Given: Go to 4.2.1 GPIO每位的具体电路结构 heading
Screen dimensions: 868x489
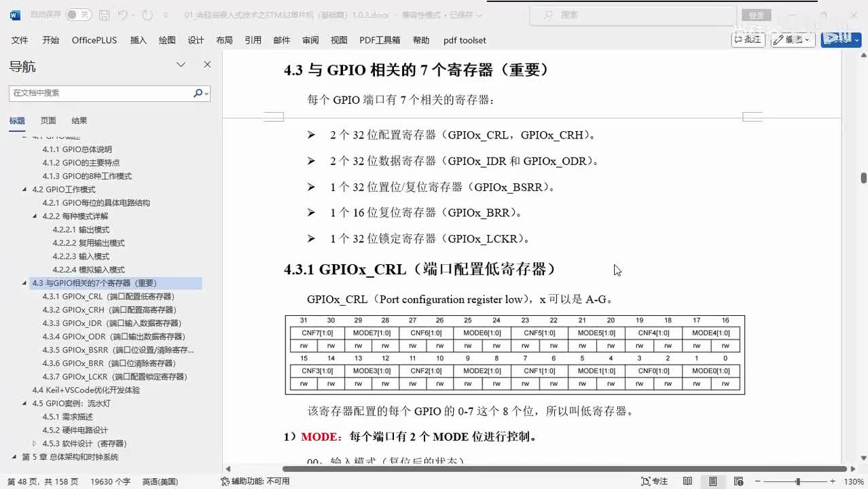Looking at the screenshot, I should (96, 202).
